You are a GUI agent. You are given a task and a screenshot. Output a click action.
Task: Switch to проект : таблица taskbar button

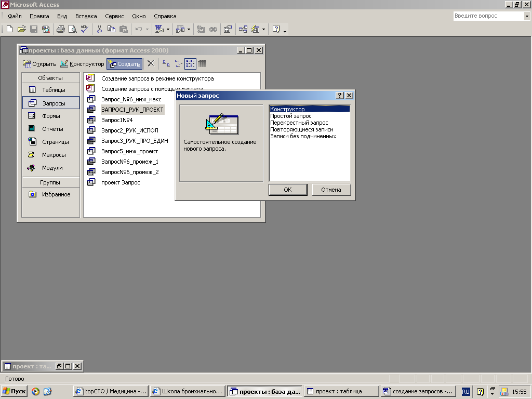[x=341, y=391]
